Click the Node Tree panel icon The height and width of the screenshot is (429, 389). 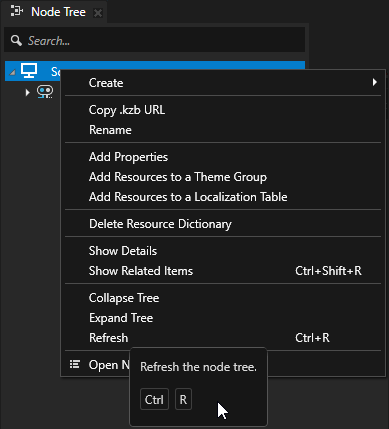coord(16,12)
